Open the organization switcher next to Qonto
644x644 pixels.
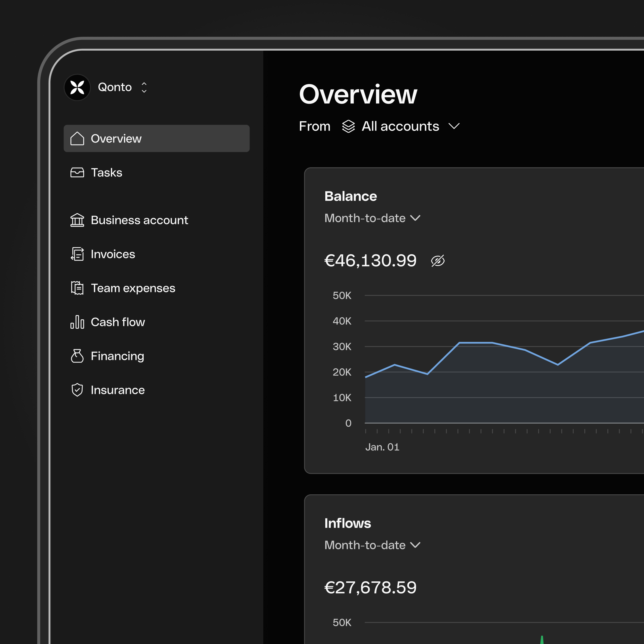click(x=144, y=87)
